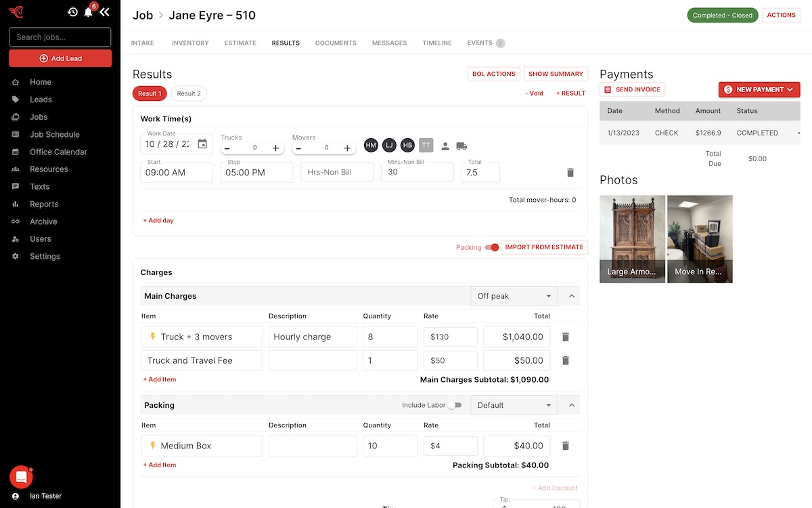This screenshot has width=812, height=508.
Task: Click Import From Estimate
Action: point(544,247)
